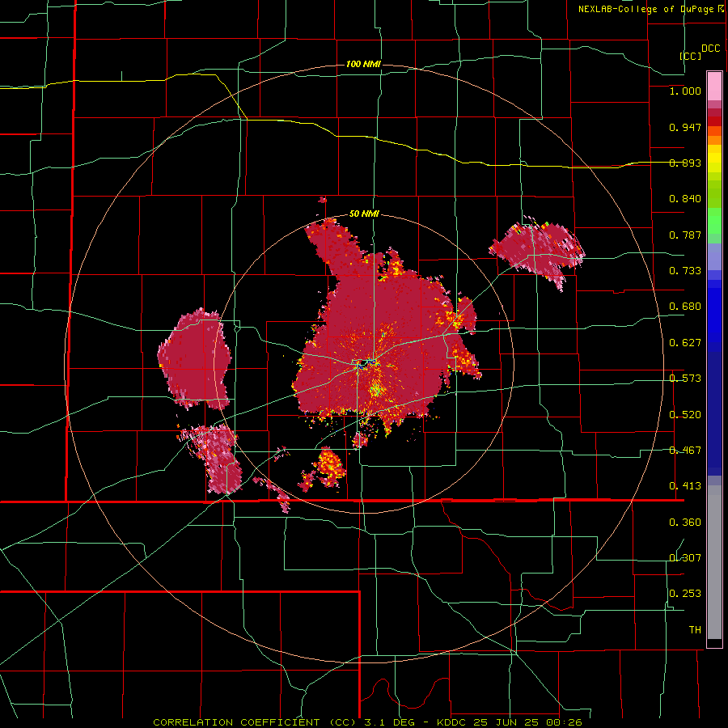Viewport: 728px width, 728px height.
Task: Click the 25 JUN 25 00:26 timestamp
Action: [528, 722]
